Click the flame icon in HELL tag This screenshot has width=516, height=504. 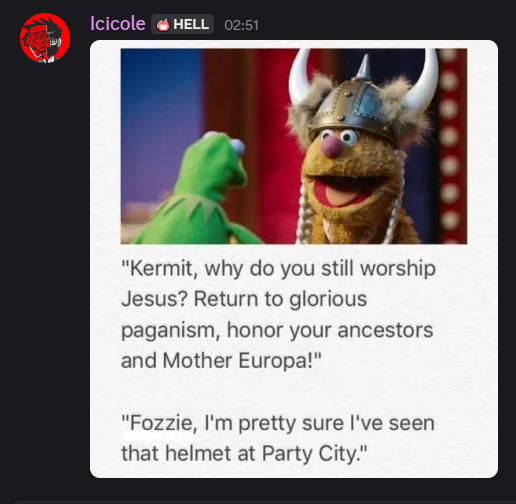tap(163, 25)
